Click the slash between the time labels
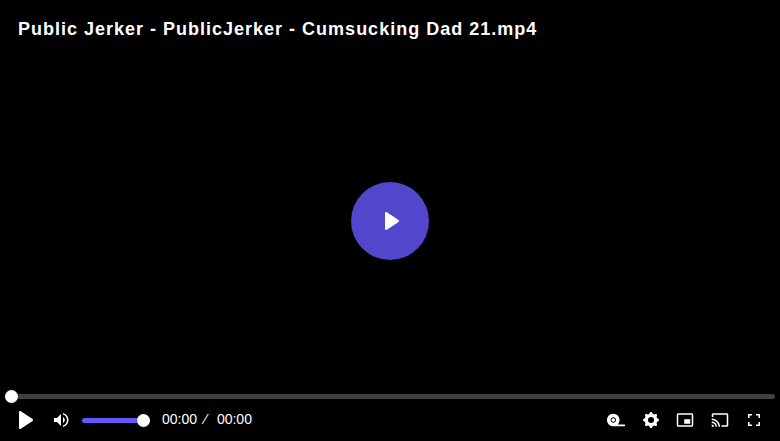Viewport: 780px width, 441px height. pos(205,420)
